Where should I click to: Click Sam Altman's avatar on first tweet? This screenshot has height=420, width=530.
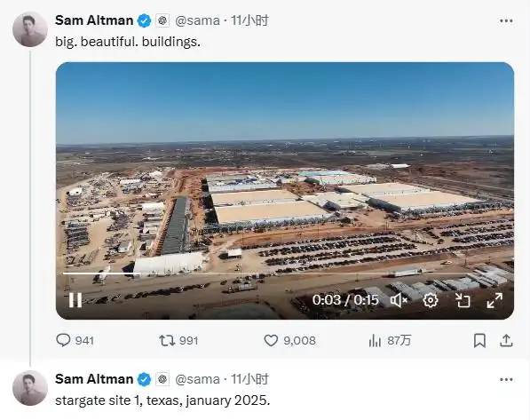pyautogui.click(x=30, y=29)
